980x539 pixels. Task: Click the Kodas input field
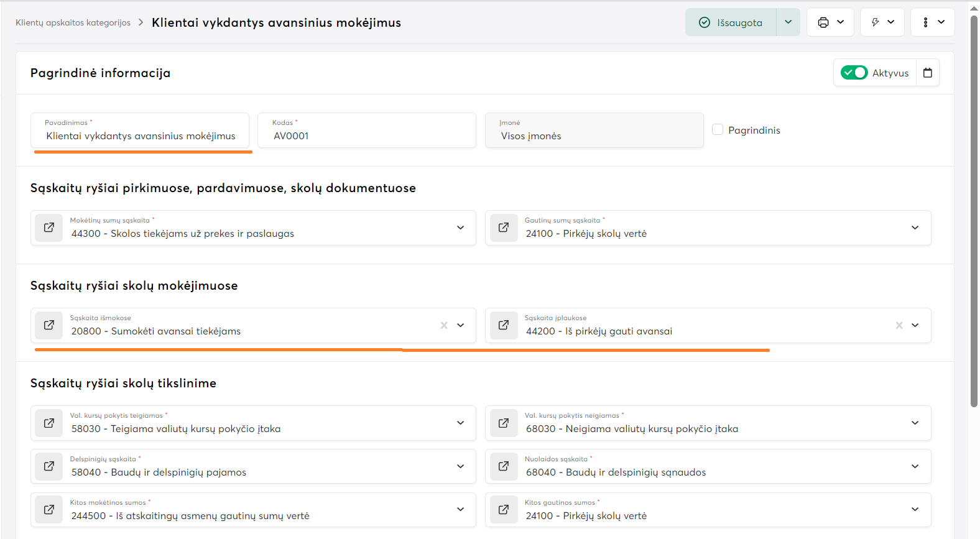click(x=367, y=136)
